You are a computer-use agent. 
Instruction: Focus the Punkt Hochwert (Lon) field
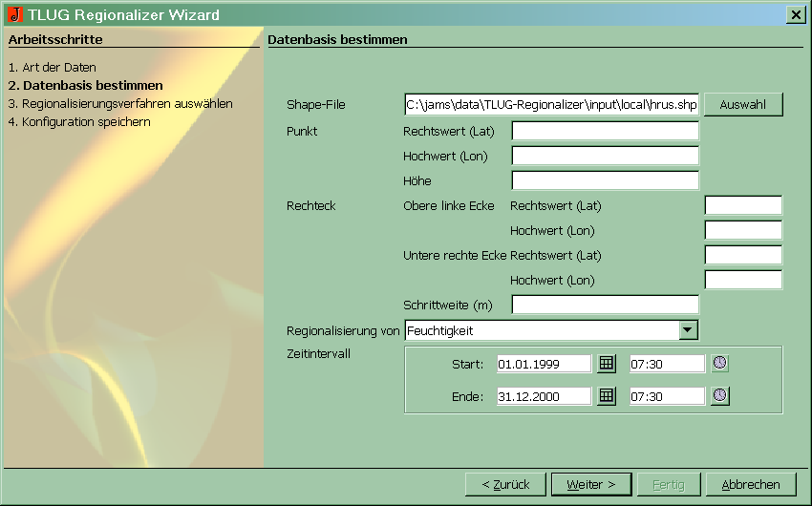605,156
